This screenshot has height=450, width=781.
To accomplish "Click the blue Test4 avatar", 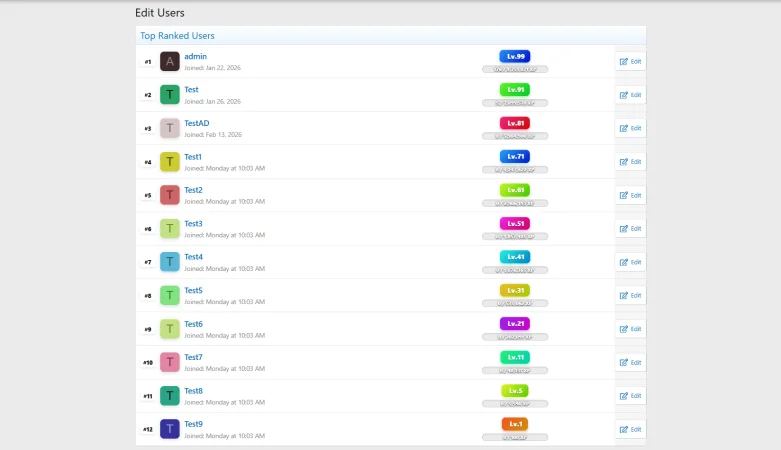I will (170, 262).
